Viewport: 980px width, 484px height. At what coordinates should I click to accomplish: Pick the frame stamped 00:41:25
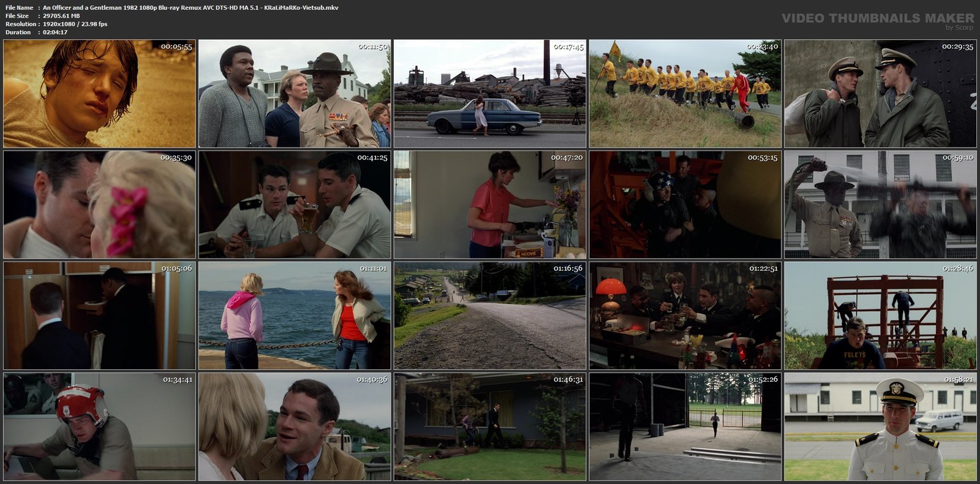pyautogui.click(x=295, y=205)
